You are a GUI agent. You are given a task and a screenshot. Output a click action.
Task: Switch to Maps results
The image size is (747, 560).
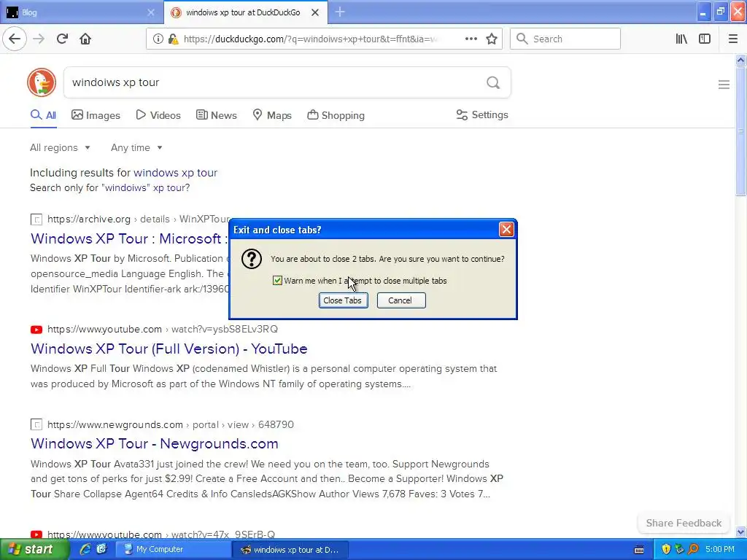click(x=272, y=114)
